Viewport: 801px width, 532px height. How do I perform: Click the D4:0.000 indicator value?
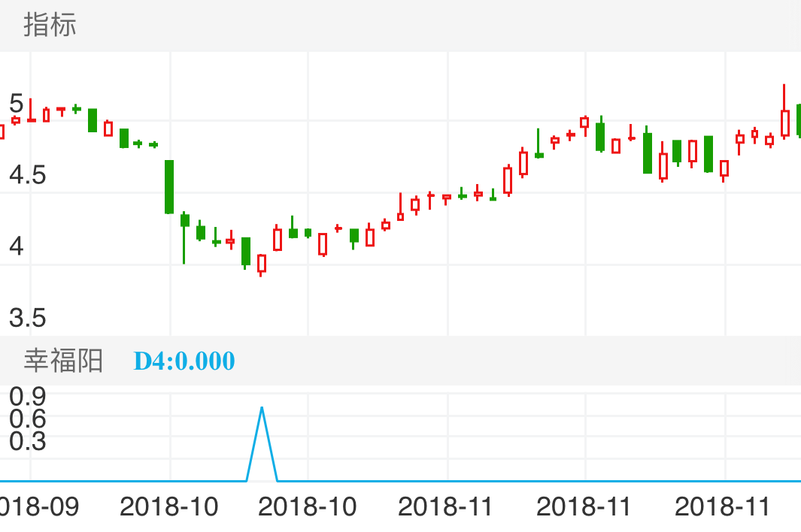click(x=184, y=361)
